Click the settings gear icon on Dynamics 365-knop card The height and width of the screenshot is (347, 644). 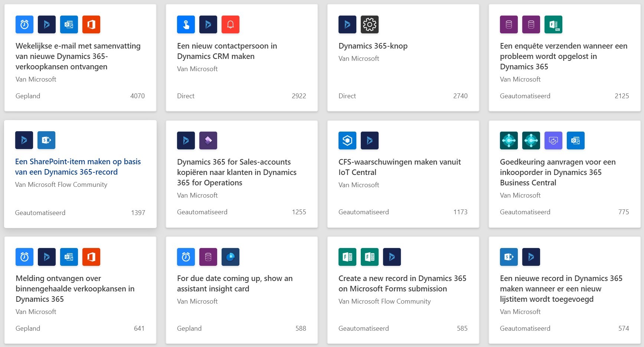370,24
